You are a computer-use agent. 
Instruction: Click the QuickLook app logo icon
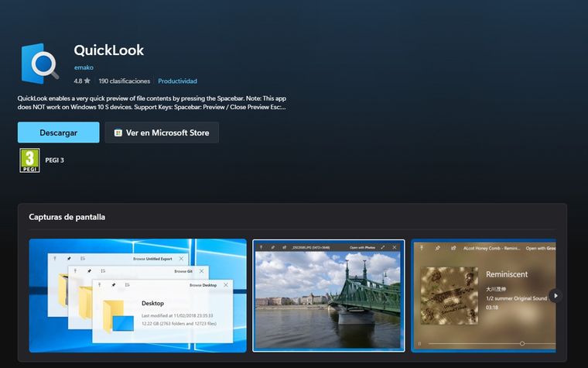[x=40, y=64]
